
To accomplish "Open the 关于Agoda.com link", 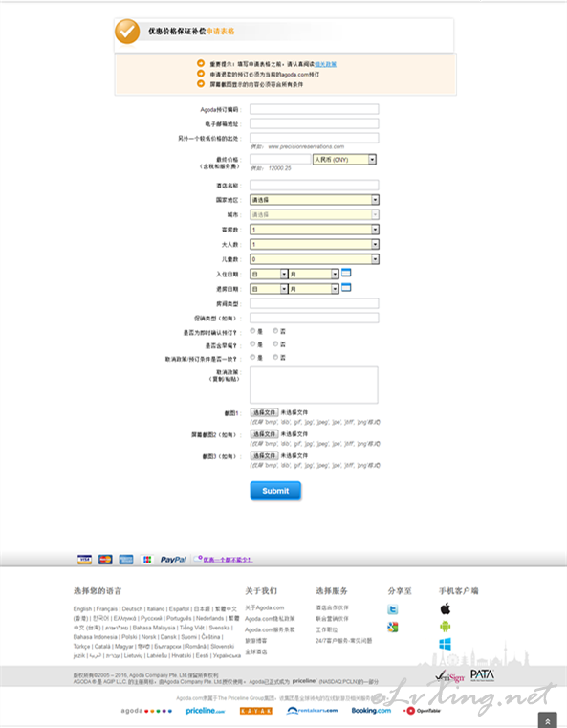I will point(265,607).
